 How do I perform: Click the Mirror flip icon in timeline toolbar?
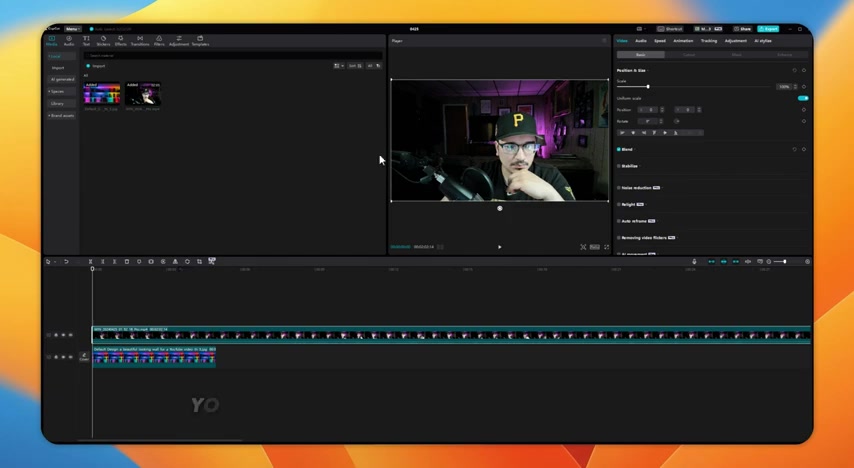coord(175,262)
